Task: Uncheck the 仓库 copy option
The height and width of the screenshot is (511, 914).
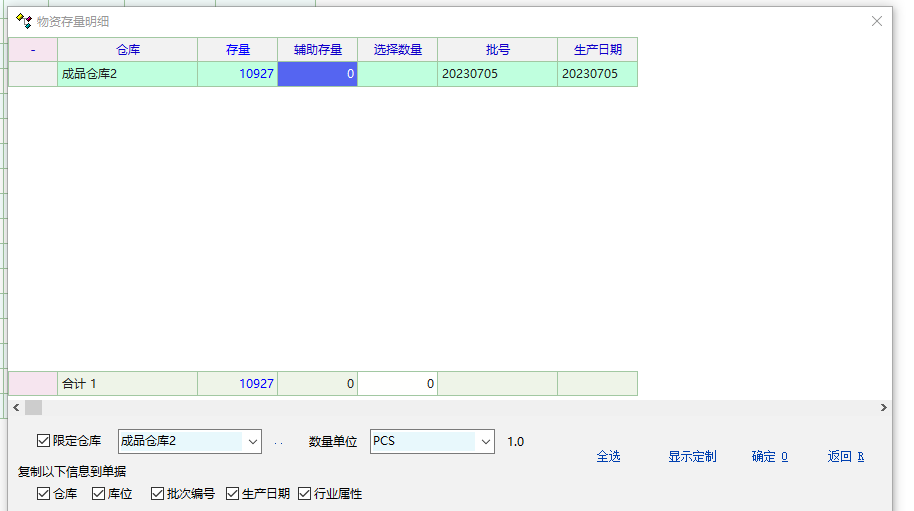Action: tap(43, 493)
